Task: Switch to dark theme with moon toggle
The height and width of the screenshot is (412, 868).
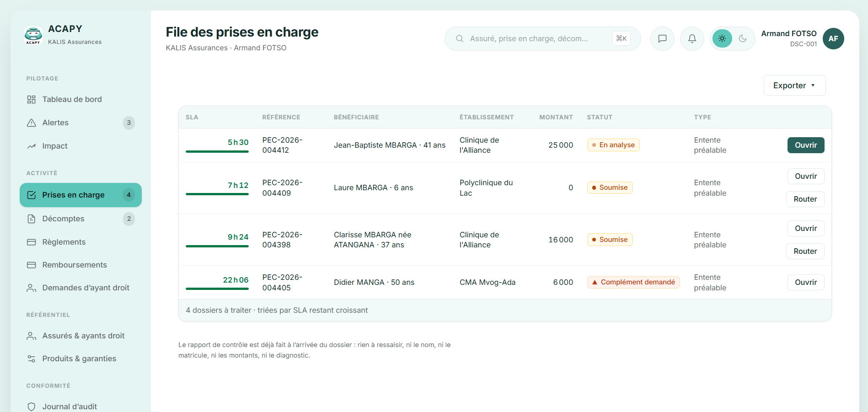Action: click(x=743, y=38)
